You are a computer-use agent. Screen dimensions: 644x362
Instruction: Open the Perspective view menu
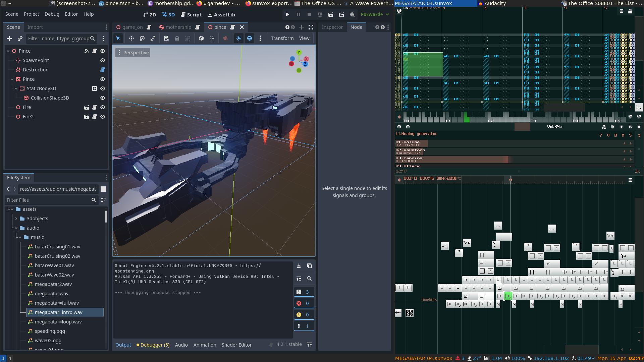point(133,53)
